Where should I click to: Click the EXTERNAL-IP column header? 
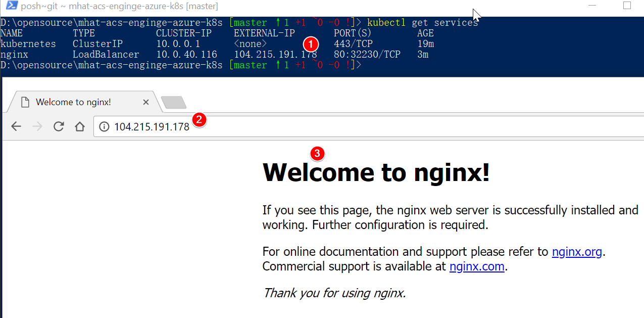[x=264, y=33]
